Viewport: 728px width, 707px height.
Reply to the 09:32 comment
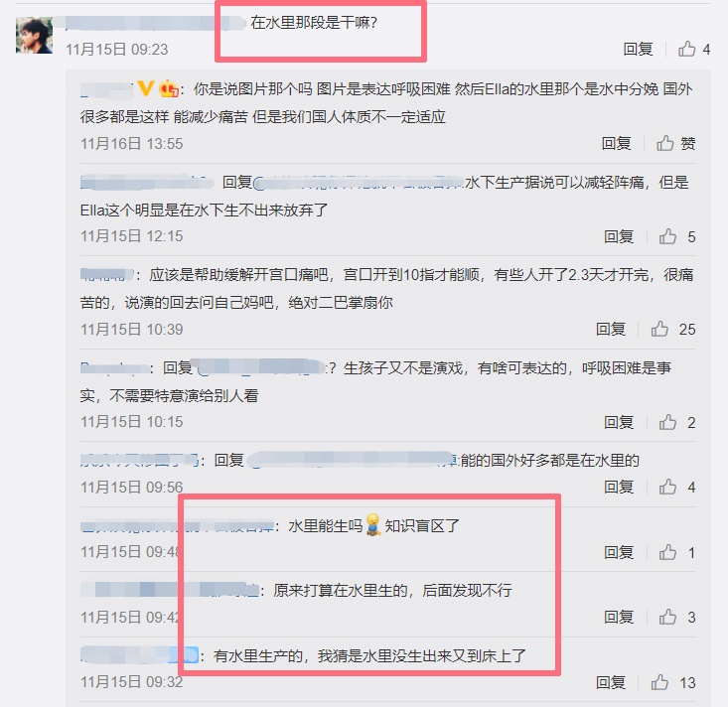pos(611,682)
